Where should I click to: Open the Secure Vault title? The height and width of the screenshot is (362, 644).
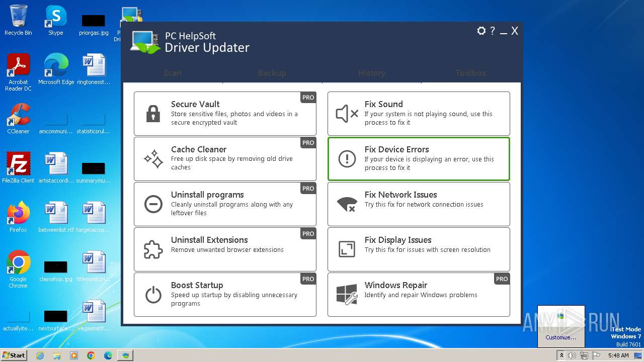pyautogui.click(x=195, y=104)
